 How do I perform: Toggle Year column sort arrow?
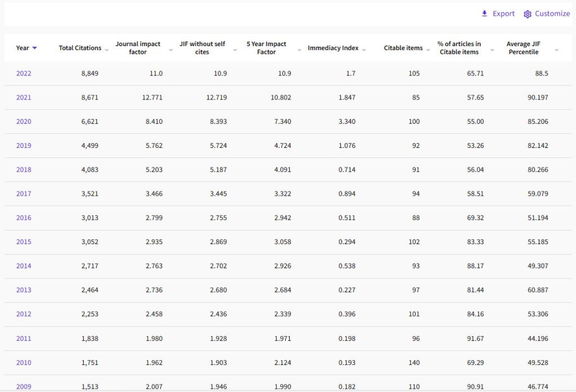coord(34,48)
